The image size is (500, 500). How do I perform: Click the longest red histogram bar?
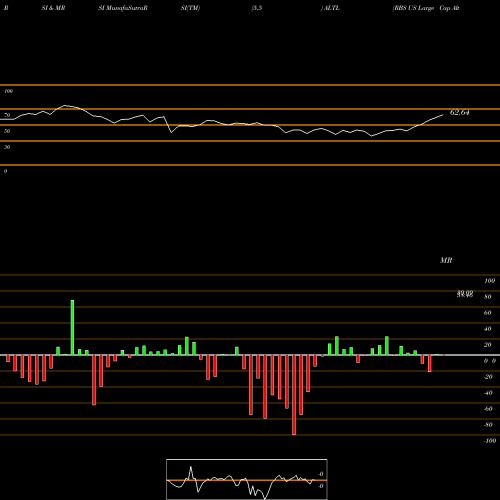coord(294,395)
